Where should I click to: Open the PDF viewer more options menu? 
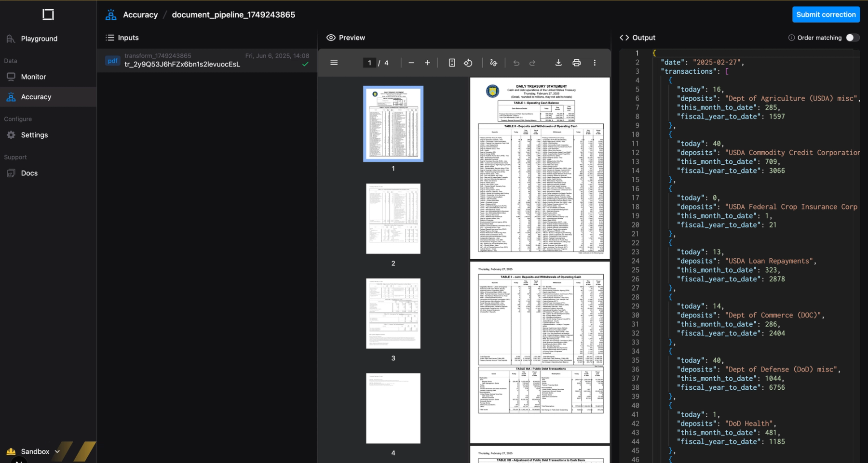(x=595, y=63)
